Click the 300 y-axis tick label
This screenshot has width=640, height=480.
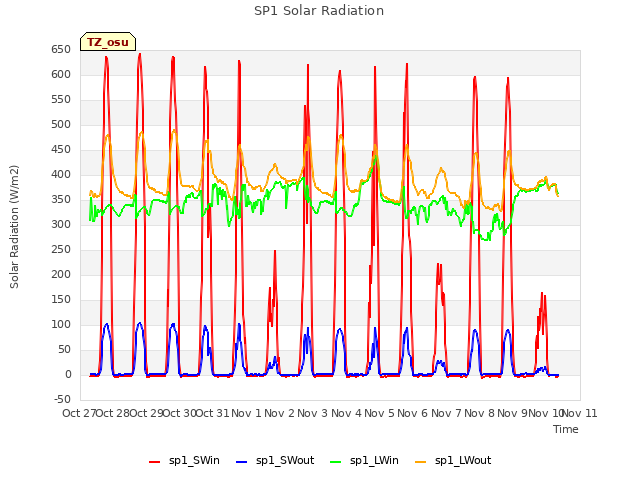61,224
